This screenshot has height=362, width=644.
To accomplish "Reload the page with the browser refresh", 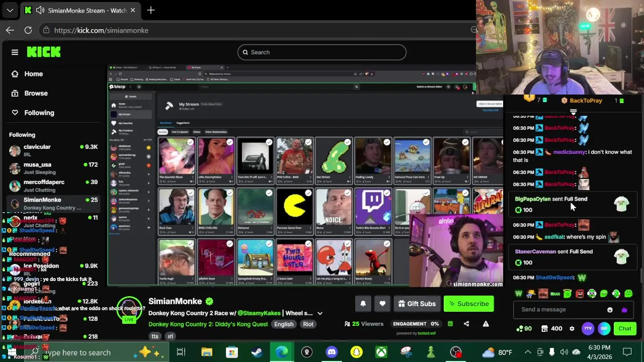I will tap(28, 30).
